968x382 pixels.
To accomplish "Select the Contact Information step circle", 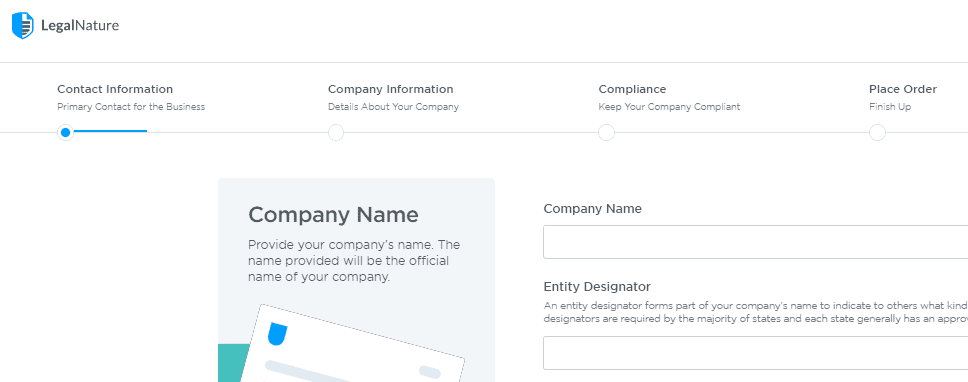I will click(x=65, y=133).
